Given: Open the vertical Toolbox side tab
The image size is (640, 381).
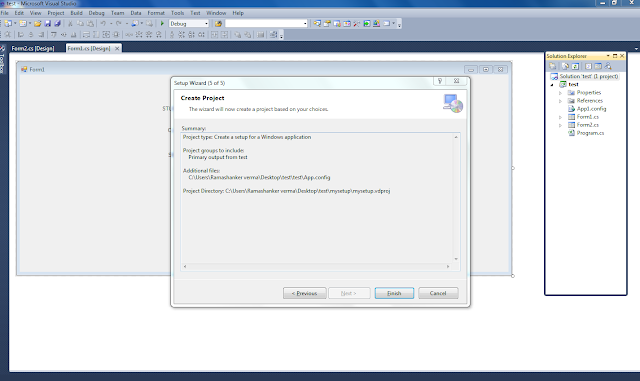Looking at the screenshot, I should pyautogui.click(x=2, y=63).
